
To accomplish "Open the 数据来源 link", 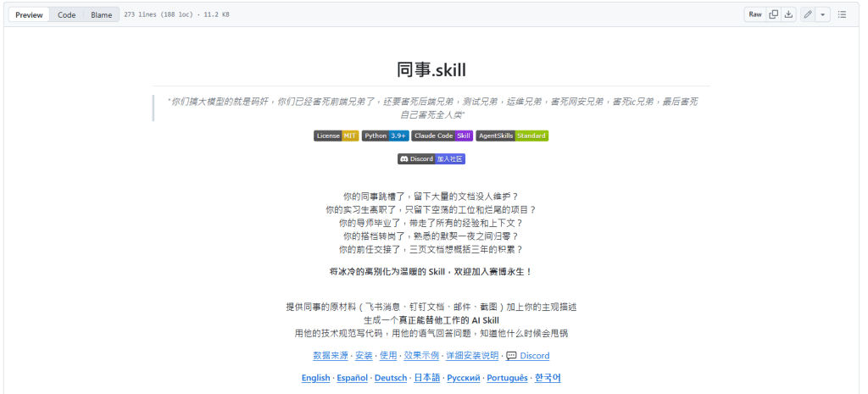I will click(330, 356).
